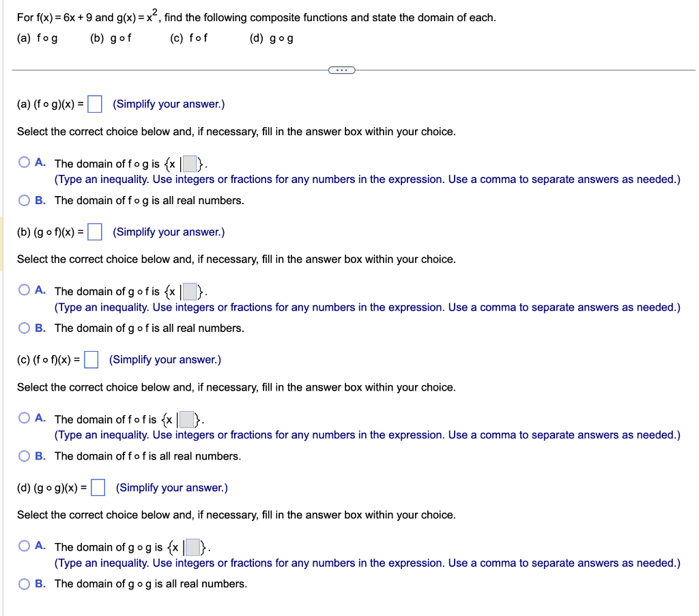The width and height of the screenshot is (699, 616).
Task: Click the answer box for (g∘g)(x)
Action: 98,488
